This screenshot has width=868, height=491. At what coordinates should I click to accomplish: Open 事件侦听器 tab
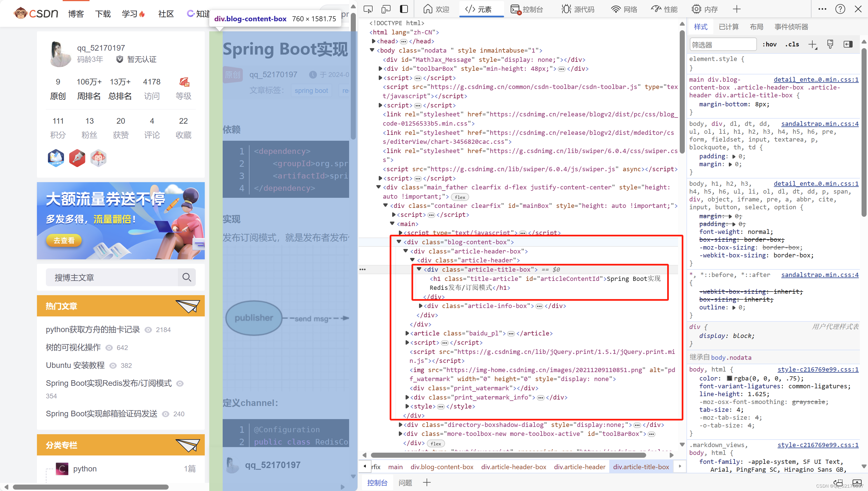(791, 27)
